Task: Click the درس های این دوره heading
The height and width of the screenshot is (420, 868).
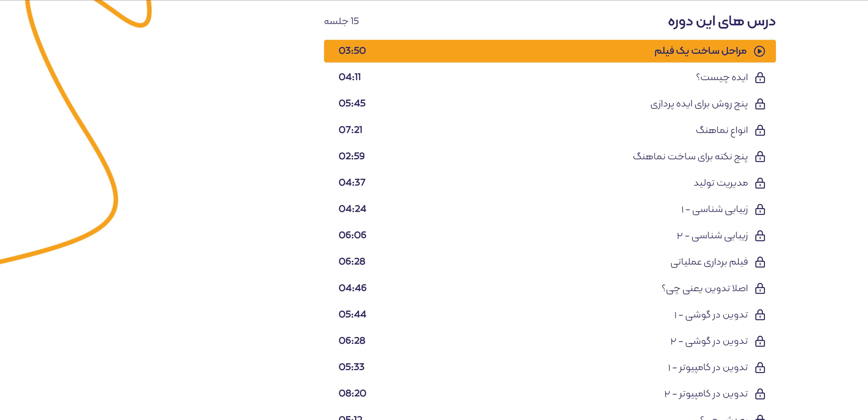Action: click(x=721, y=22)
